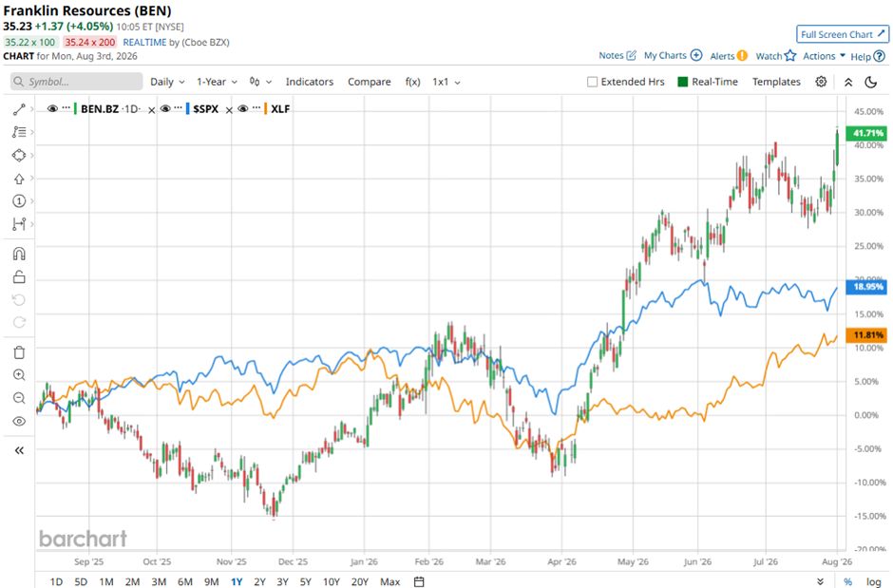Collapse the chart header with double chevron
Image resolution: width=893 pixels, height=588 pixels.
point(848,82)
